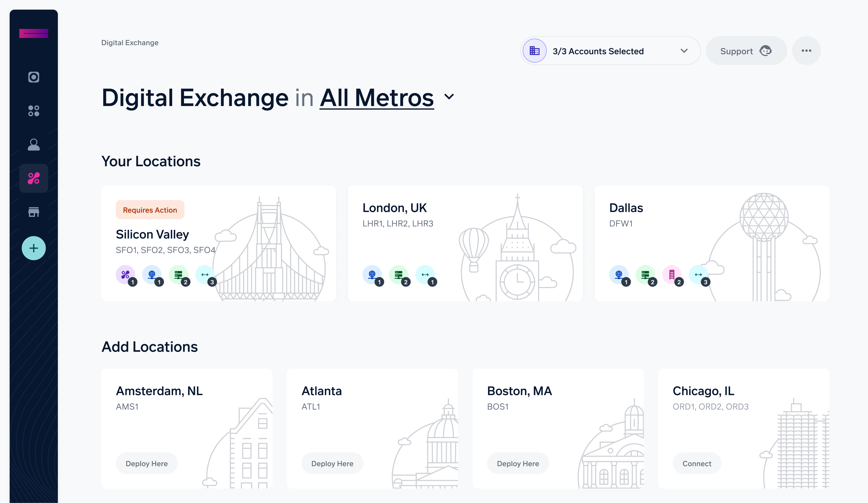Click the Golden Gate bridge illustration
This screenshot has height=503, width=868.
pos(270,249)
